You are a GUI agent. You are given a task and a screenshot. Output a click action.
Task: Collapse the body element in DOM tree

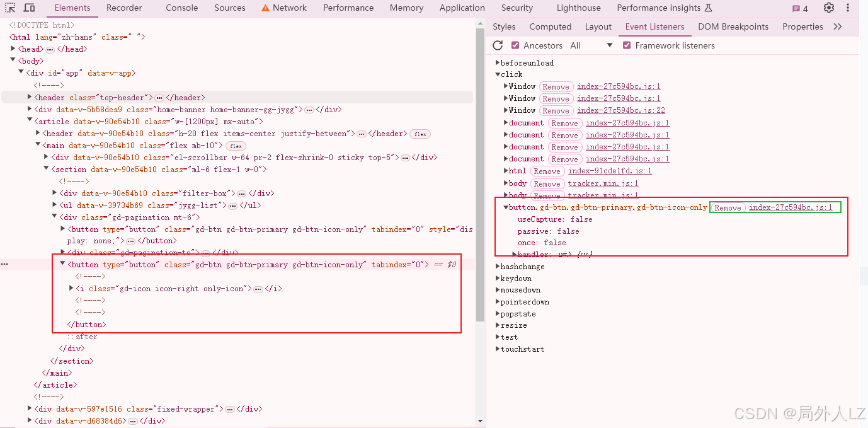[x=13, y=61]
